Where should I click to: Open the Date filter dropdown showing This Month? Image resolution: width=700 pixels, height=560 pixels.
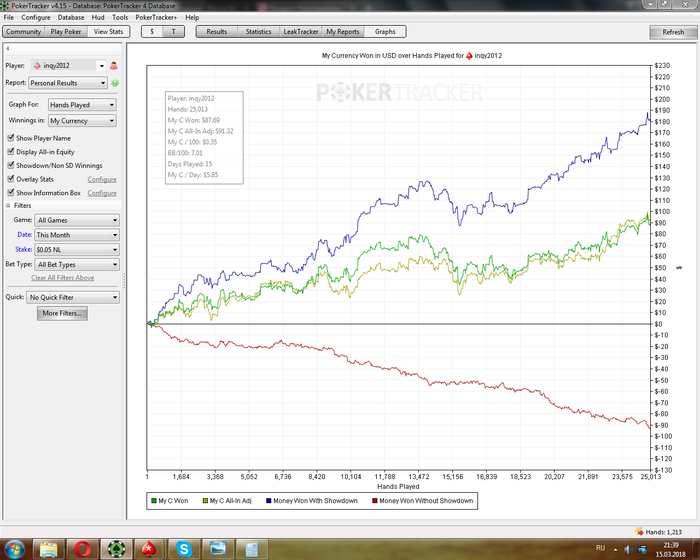pyautogui.click(x=76, y=235)
